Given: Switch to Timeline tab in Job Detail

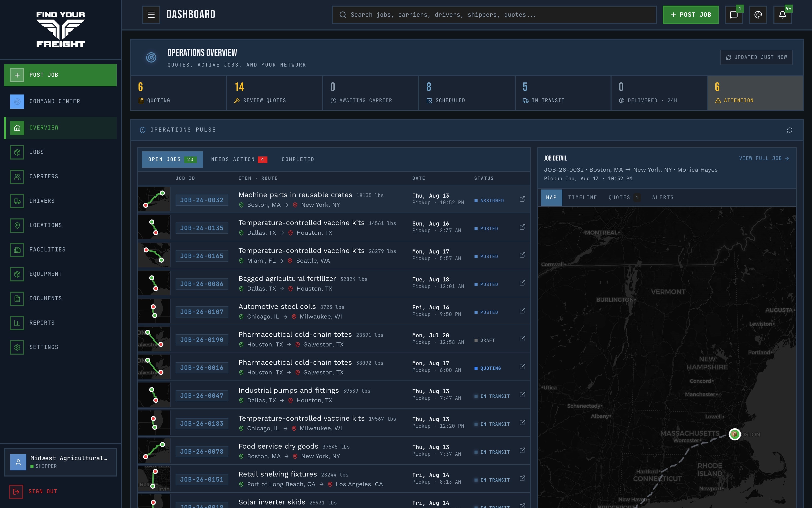Looking at the screenshot, I should point(583,198).
